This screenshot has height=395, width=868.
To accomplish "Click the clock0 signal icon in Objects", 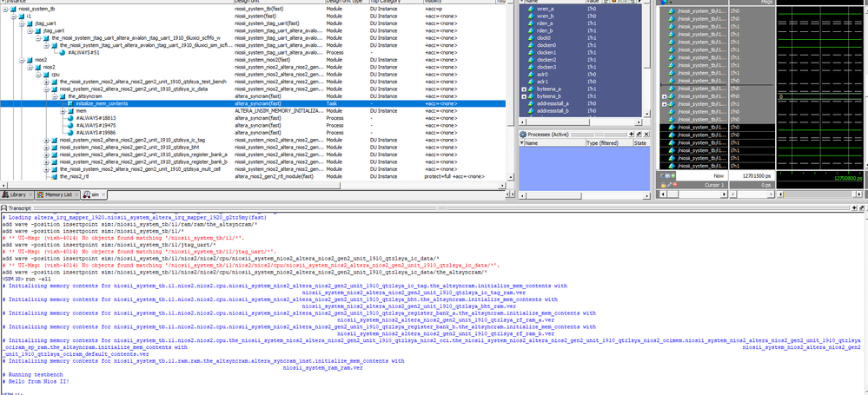I will click(x=530, y=37).
